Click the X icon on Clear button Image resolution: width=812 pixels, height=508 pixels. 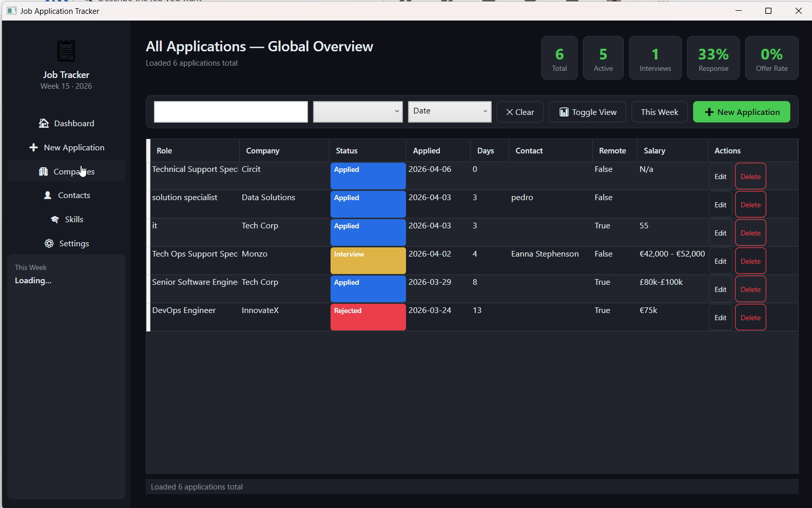tap(509, 112)
